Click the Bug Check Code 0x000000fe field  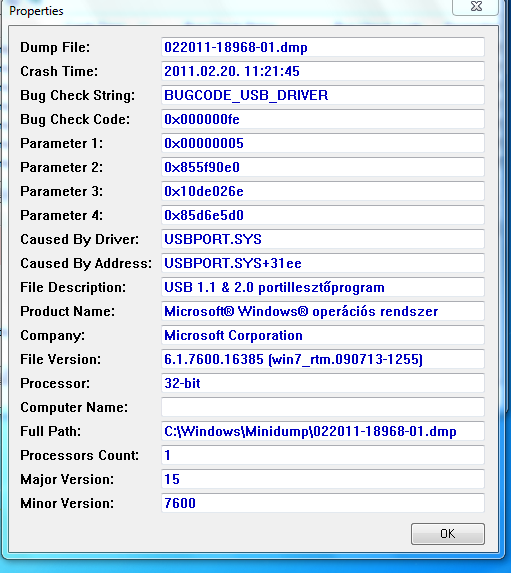[x=323, y=119]
